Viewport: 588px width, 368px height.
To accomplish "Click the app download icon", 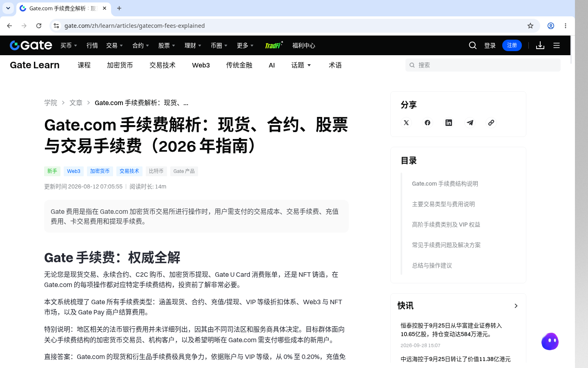I will [540, 45].
